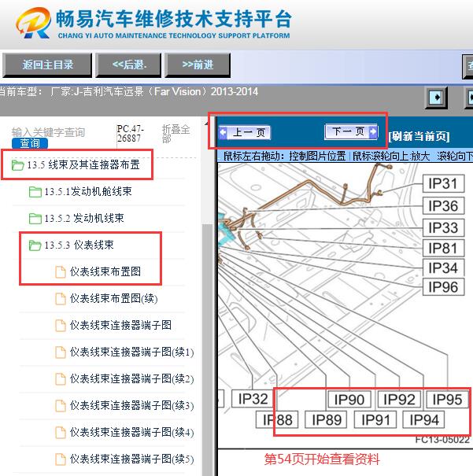Click the IP94 connector label

coord(424,420)
